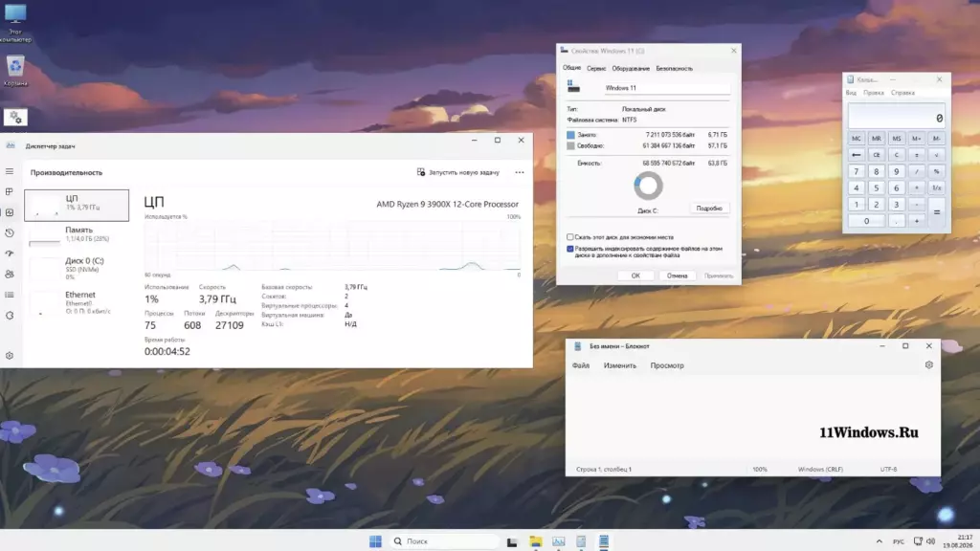Open Windows Start button on taskbar
This screenshot has width=980, height=551.
[x=375, y=541]
